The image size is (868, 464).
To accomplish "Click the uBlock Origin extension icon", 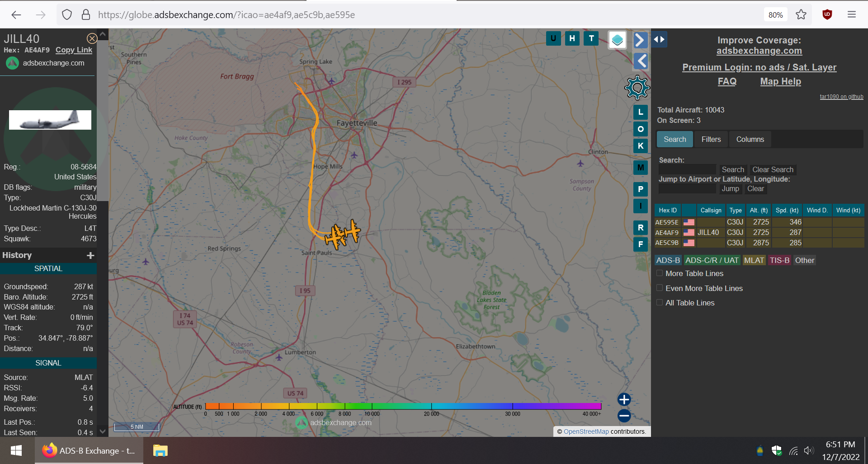I will pos(827,14).
